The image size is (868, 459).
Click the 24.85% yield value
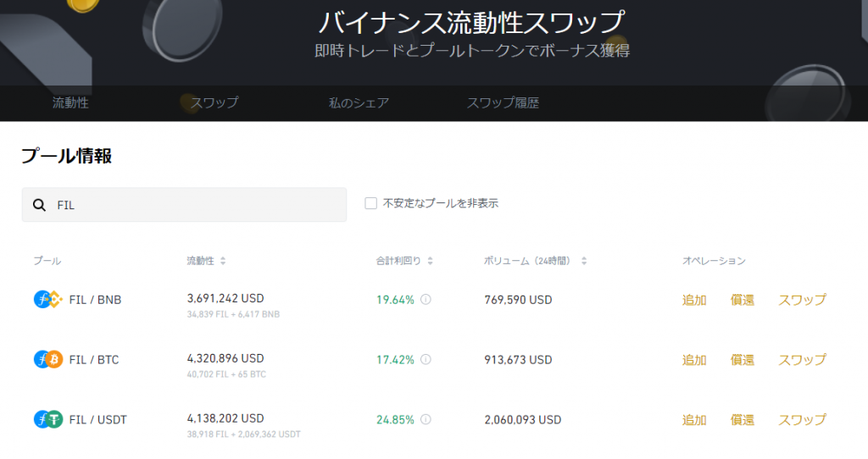click(395, 420)
